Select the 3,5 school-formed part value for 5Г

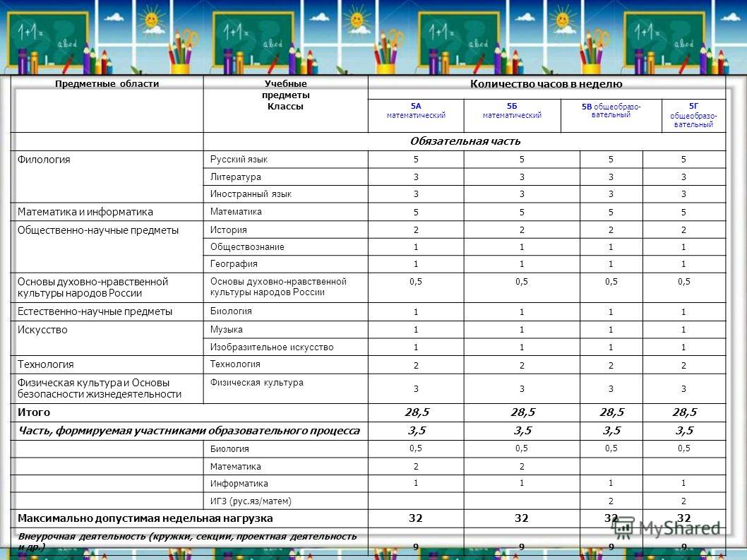point(684,431)
